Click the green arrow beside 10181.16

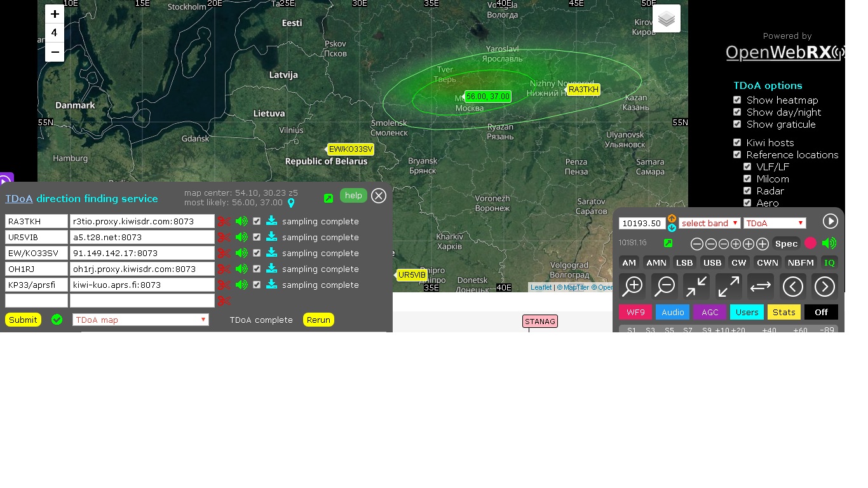tap(668, 243)
